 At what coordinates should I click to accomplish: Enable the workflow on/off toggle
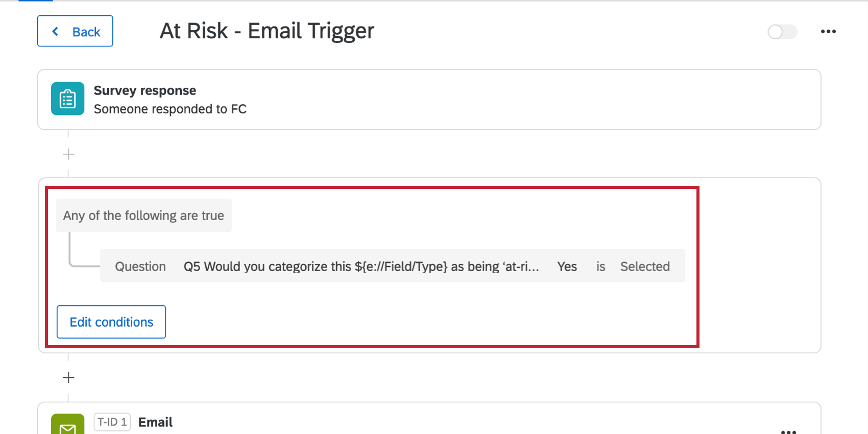[782, 32]
